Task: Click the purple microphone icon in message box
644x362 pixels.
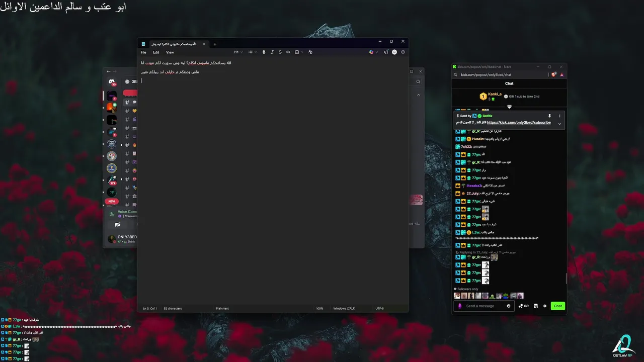Action: [459, 306]
